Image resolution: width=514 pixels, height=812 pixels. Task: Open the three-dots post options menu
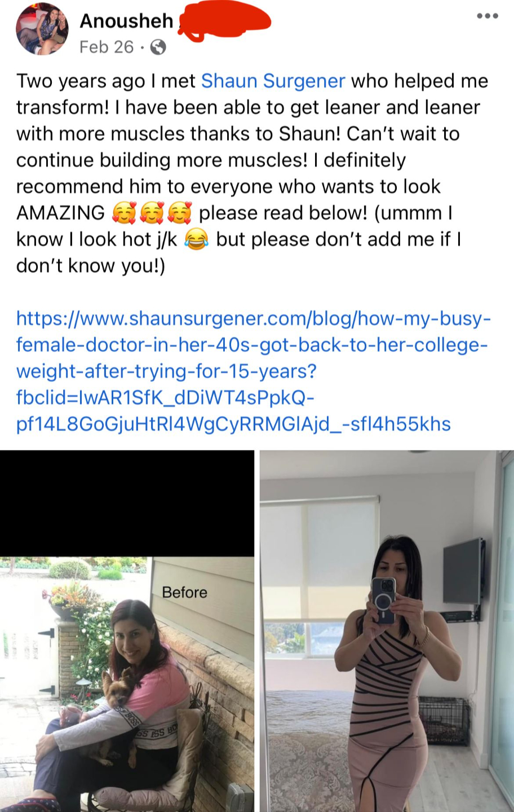(487, 16)
